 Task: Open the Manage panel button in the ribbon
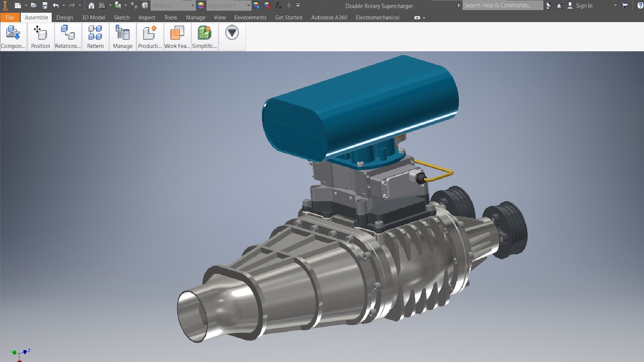point(122,37)
